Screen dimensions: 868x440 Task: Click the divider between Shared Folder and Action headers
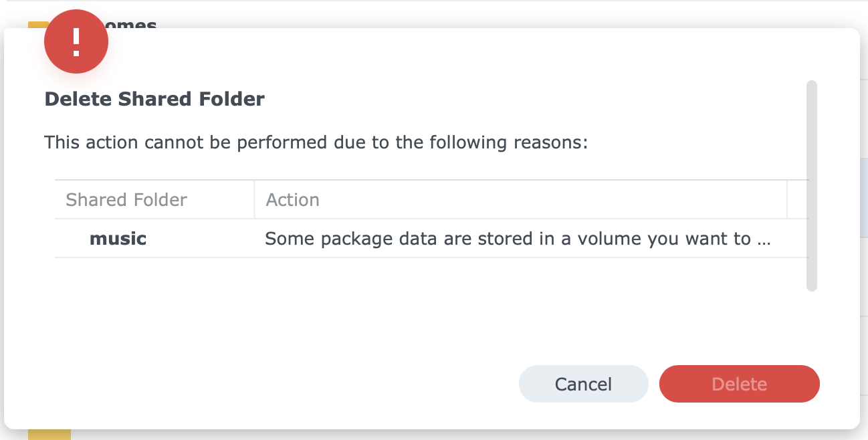[x=254, y=199]
